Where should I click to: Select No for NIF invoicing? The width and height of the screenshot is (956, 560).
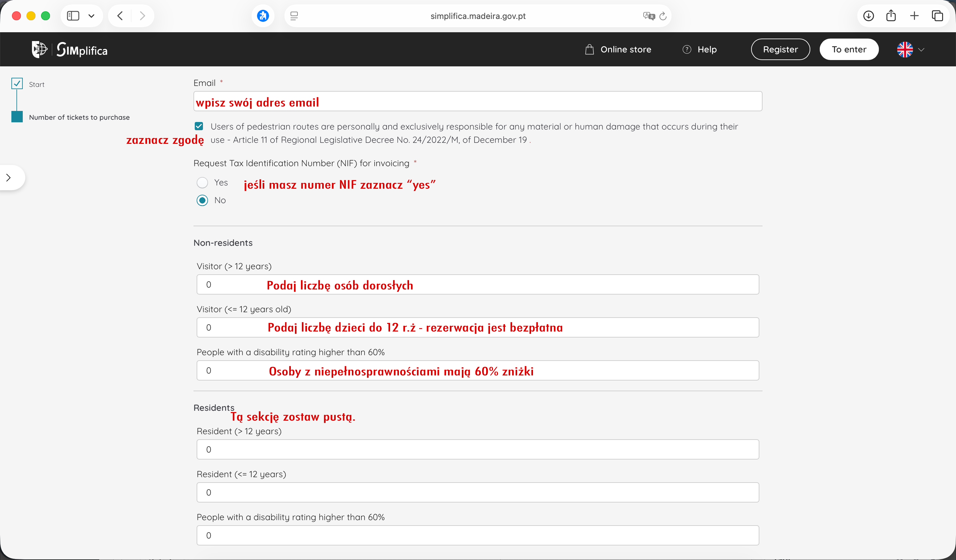point(203,200)
